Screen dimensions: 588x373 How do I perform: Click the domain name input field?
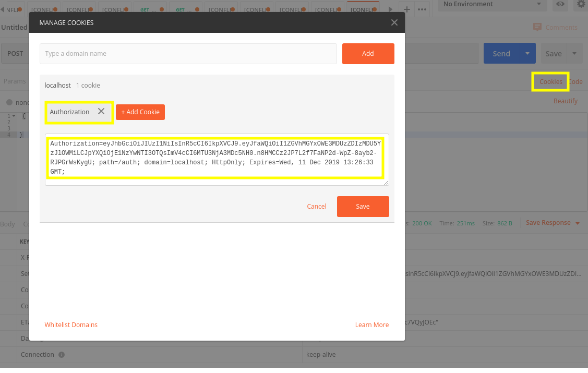coord(188,54)
